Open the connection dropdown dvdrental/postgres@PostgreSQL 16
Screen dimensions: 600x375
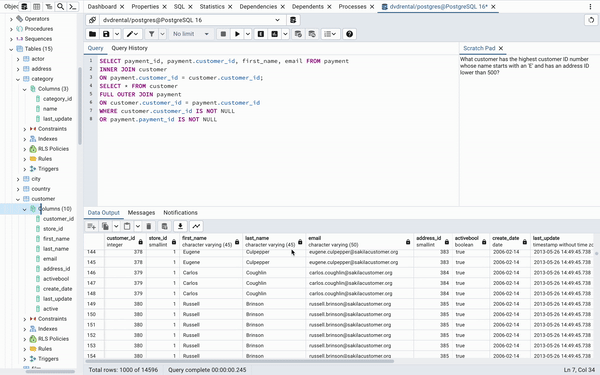[191, 20]
